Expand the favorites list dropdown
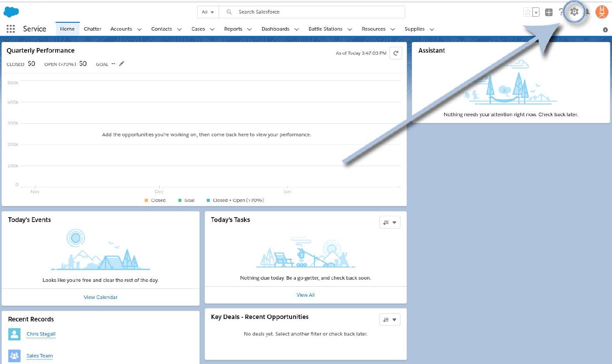Image resolution: width=612 pixels, height=364 pixels. [536, 12]
